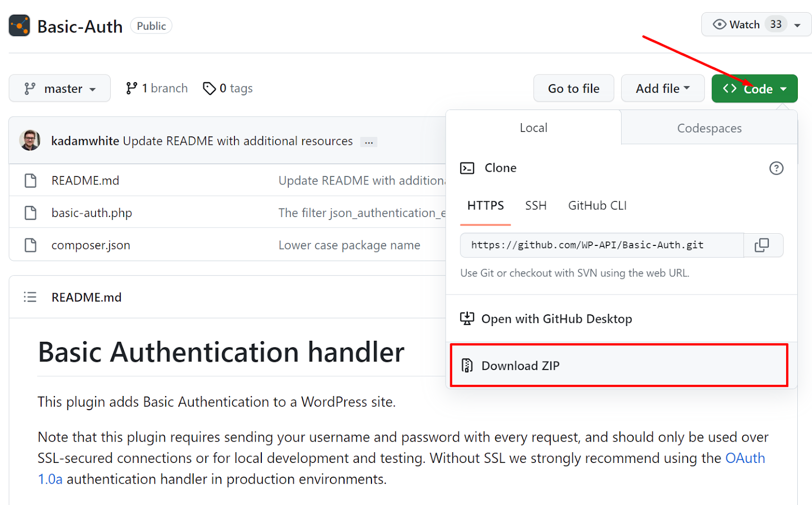
Task: Click the tag icon next to tags
Action: 209,89
